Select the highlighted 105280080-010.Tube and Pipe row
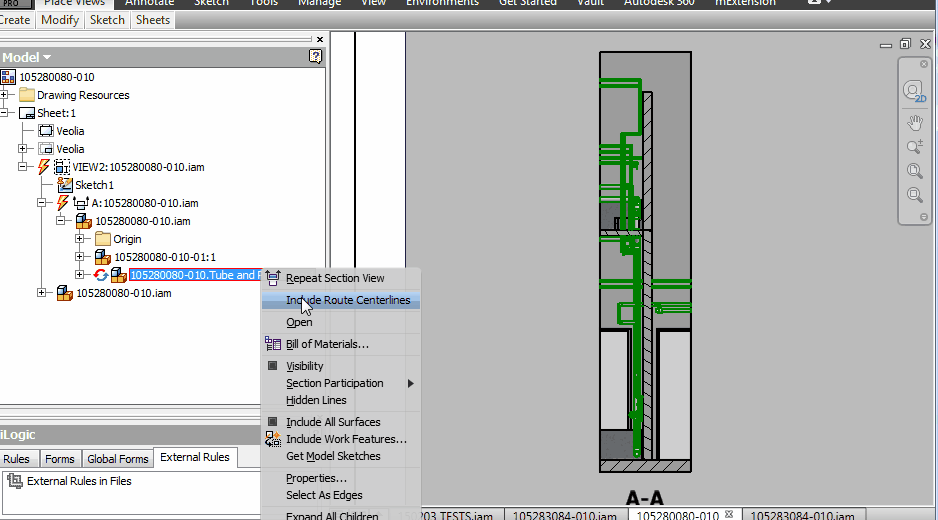This screenshot has height=520, width=938. pos(196,275)
